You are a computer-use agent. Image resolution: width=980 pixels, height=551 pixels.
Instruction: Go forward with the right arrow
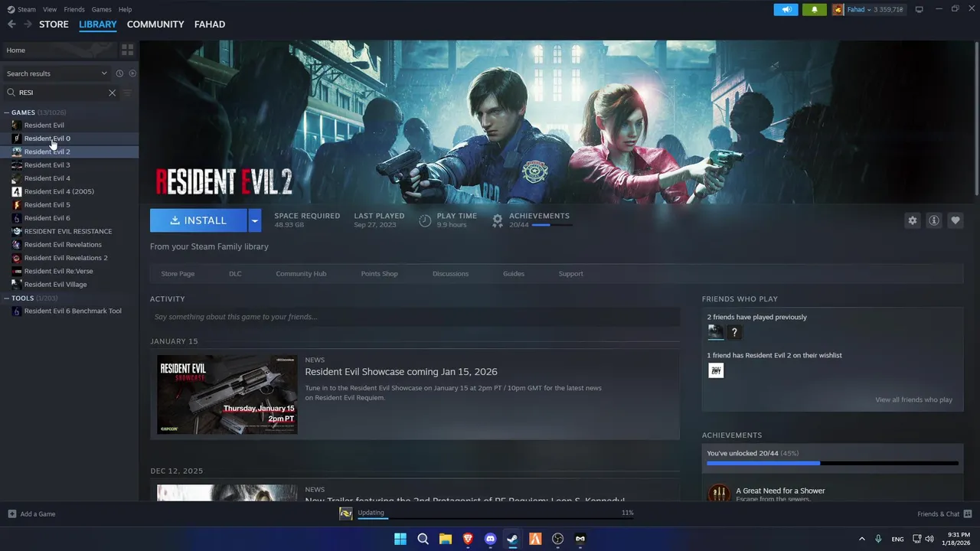[x=28, y=24]
